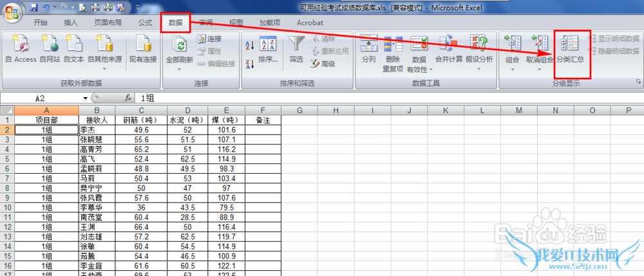Click the formula bar containing 1组
The width and height of the screenshot is (644, 276).
click(390, 98)
